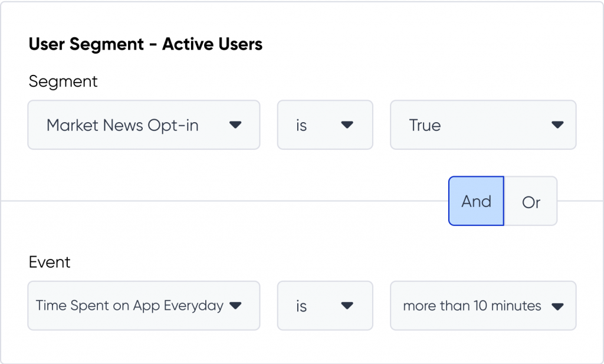Click the caret in the Segment row's "is" box
The image size is (604, 364).
347,125
